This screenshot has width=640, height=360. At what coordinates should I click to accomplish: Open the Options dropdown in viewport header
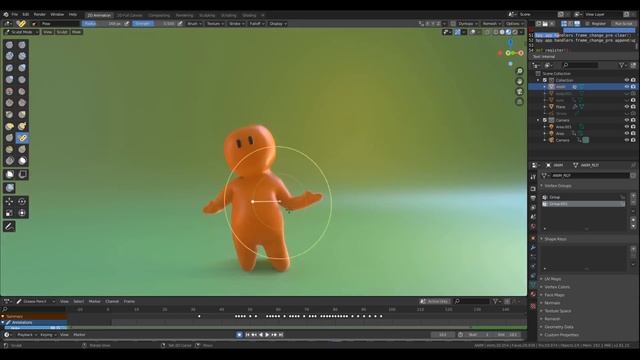pos(514,24)
